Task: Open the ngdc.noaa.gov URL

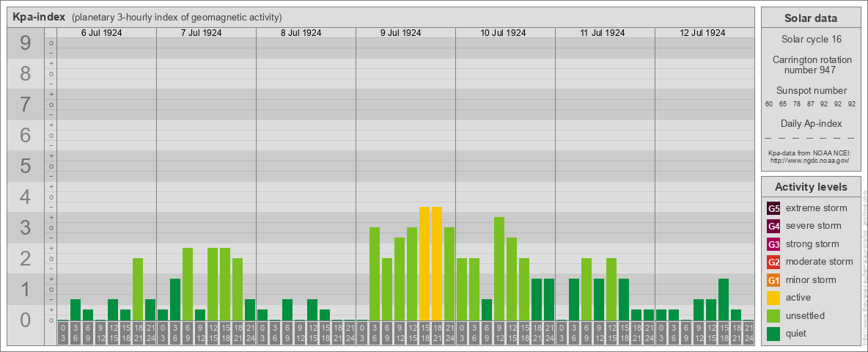Action: click(811, 160)
